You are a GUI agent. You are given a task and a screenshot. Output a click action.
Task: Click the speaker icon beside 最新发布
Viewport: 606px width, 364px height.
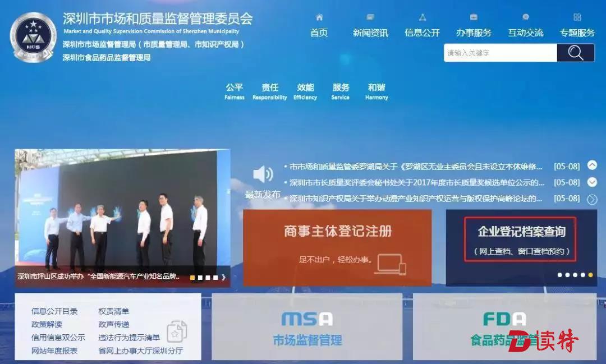263,174
